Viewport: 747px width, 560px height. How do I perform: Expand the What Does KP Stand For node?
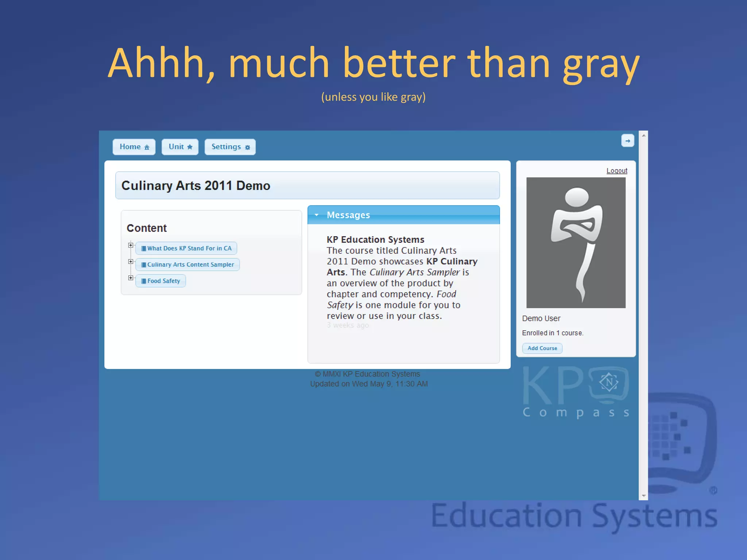click(131, 245)
